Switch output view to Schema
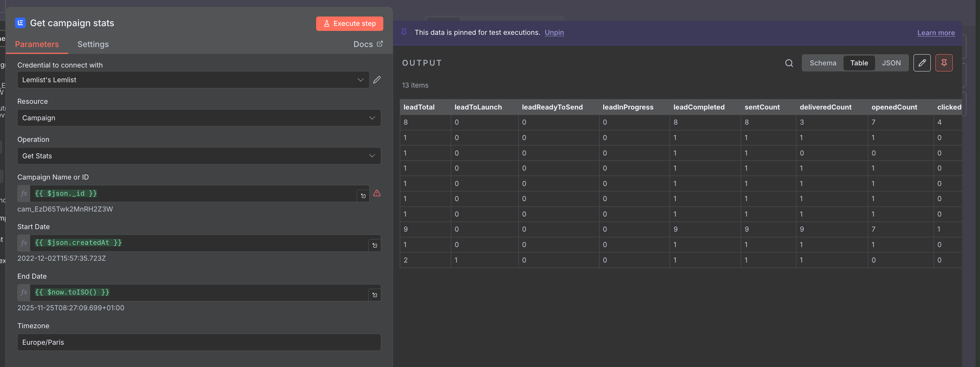 point(823,63)
